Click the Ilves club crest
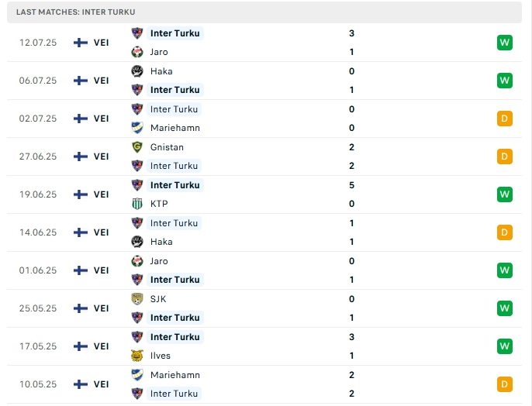The image size is (532, 406). pos(137,356)
